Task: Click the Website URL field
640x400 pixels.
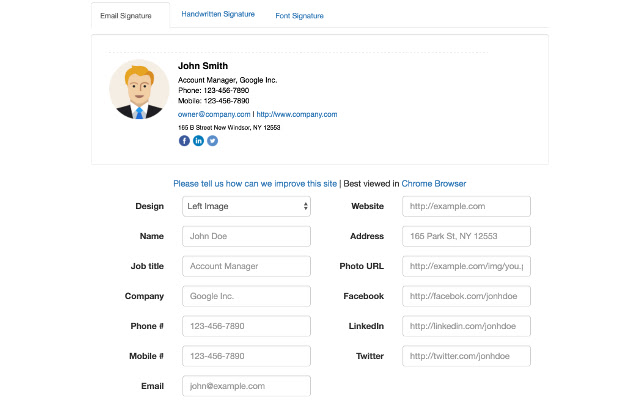Action: click(x=466, y=206)
